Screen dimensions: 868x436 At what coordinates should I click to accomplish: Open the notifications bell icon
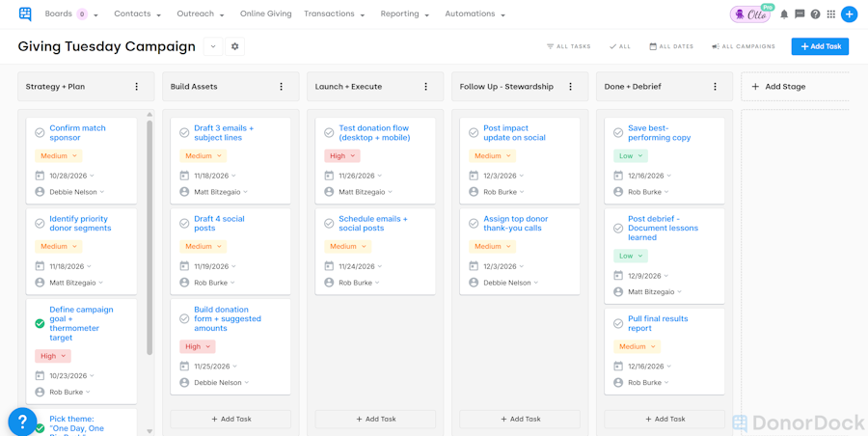pos(784,14)
